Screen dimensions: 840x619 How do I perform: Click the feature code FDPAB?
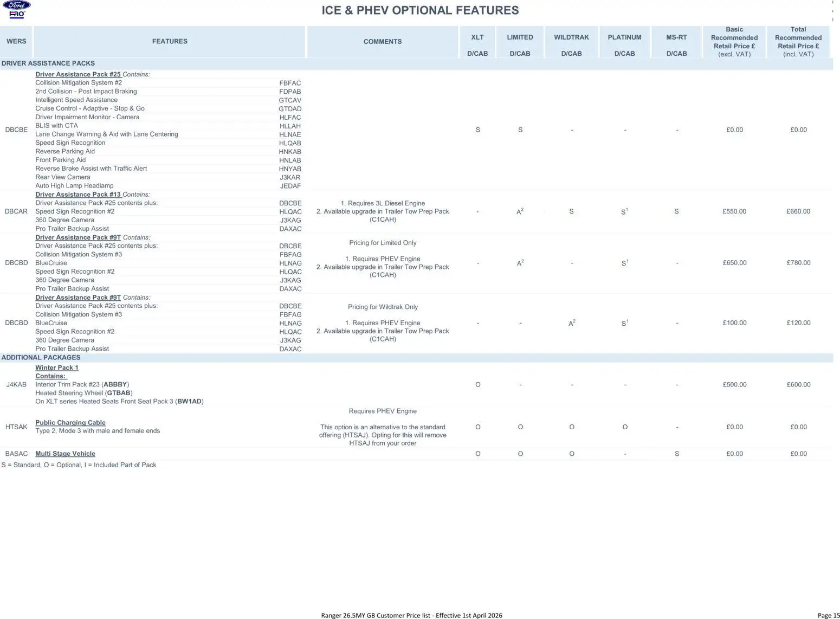pyautogui.click(x=290, y=92)
